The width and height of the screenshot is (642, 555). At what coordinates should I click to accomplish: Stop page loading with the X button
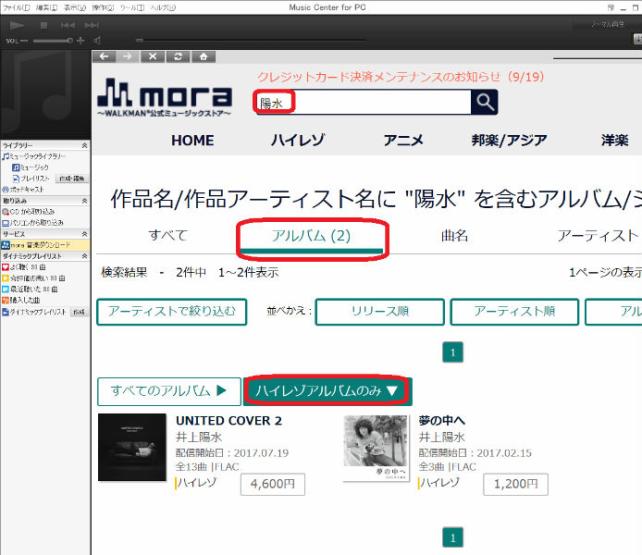(153, 56)
